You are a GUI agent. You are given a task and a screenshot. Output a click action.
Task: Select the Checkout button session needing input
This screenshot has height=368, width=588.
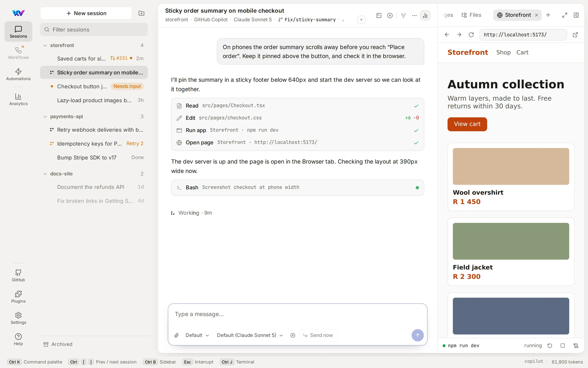tap(94, 86)
